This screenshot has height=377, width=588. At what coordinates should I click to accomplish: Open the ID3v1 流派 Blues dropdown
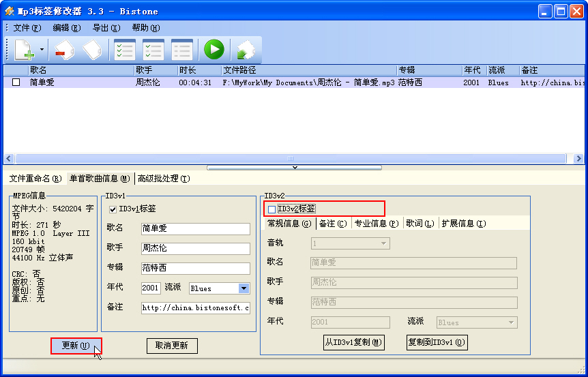coord(244,288)
